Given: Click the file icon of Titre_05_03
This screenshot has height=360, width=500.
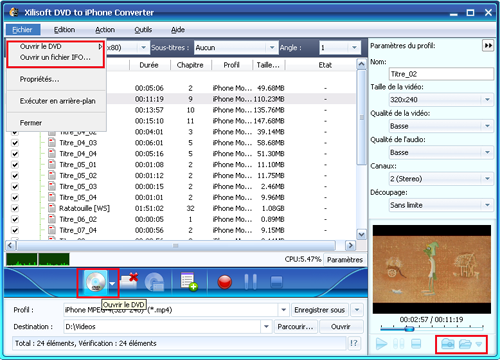Looking at the screenshot, I should [52, 186].
